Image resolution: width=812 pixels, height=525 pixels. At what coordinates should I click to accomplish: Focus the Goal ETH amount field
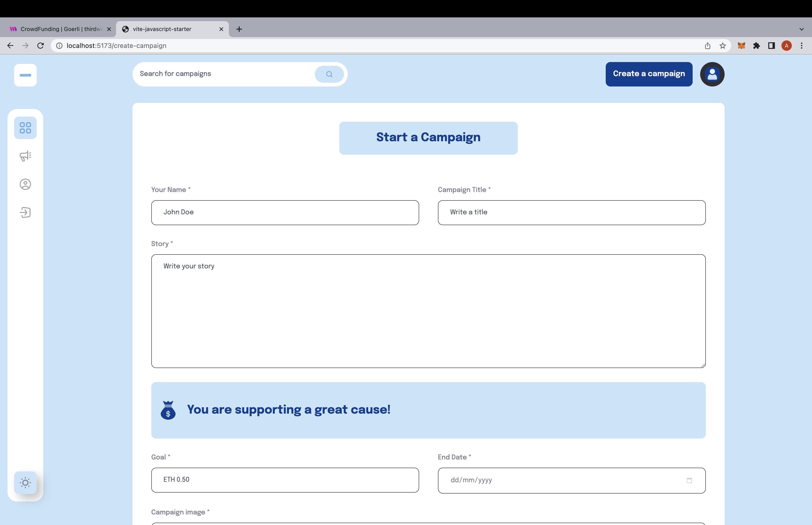pos(285,480)
